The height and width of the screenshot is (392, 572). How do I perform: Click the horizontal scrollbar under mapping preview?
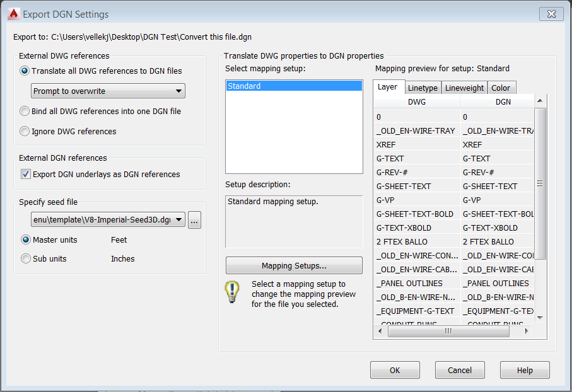(x=448, y=331)
